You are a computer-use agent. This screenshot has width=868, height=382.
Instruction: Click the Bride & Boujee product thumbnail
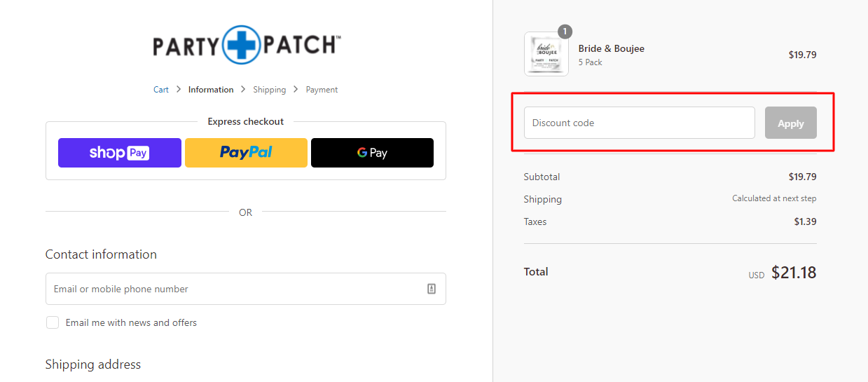tap(546, 54)
